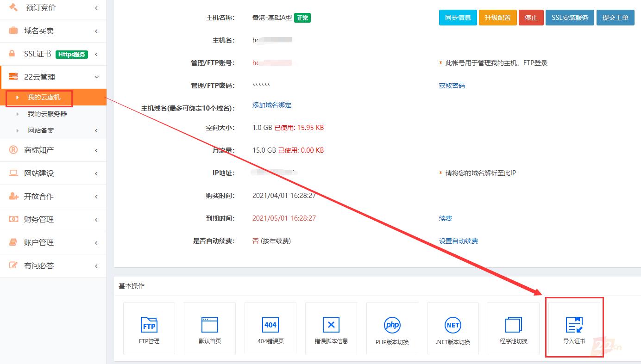Click the briefcase icon beside 域名买卖
The width and height of the screenshot is (641, 364).
[x=13, y=31]
